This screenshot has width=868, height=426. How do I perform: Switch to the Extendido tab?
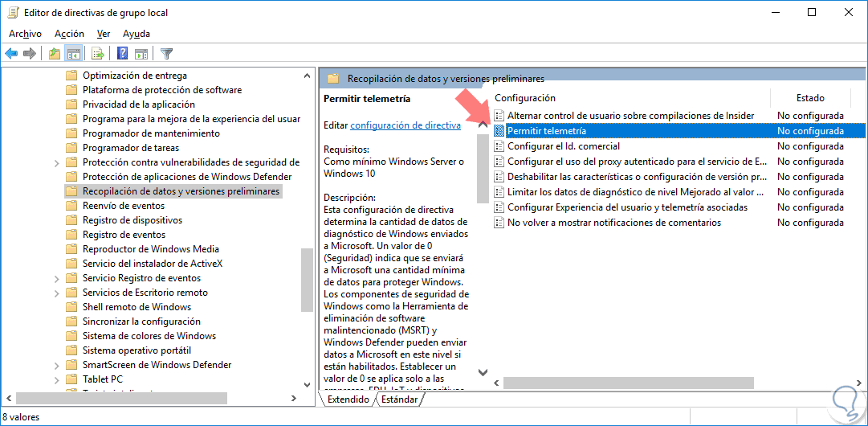click(x=348, y=399)
